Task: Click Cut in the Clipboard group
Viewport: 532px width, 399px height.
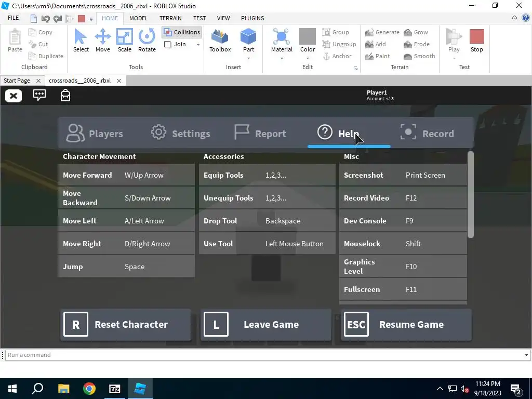Action: click(x=38, y=44)
